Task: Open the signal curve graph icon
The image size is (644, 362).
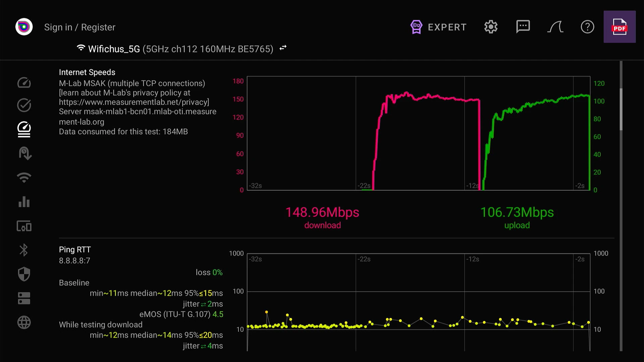Action: [x=555, y=27]
